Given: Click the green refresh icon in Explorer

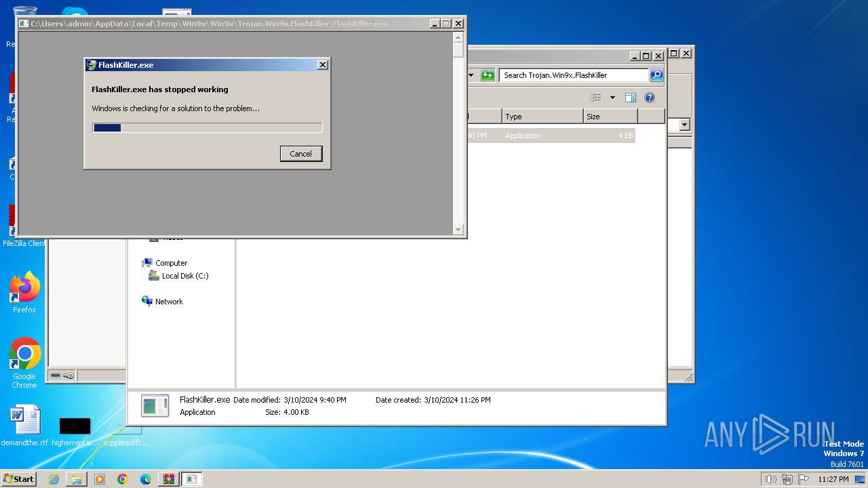Looking at the screenshot, I should tap(488, 75).
